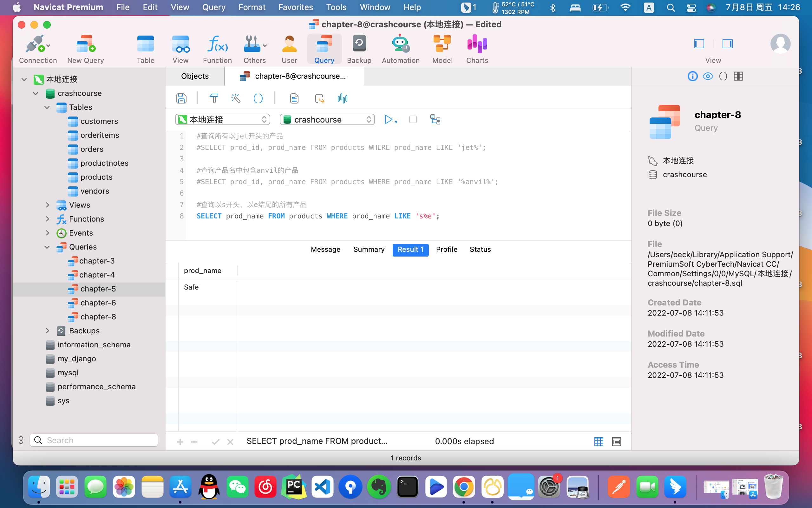The image size is (812, 508).
Task: Open PyCharm from the Dock
Action: (294, 487)
